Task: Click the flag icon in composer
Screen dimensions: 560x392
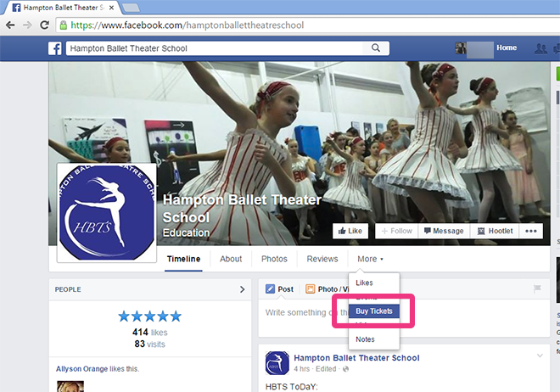Action: (x=537, y=288)
